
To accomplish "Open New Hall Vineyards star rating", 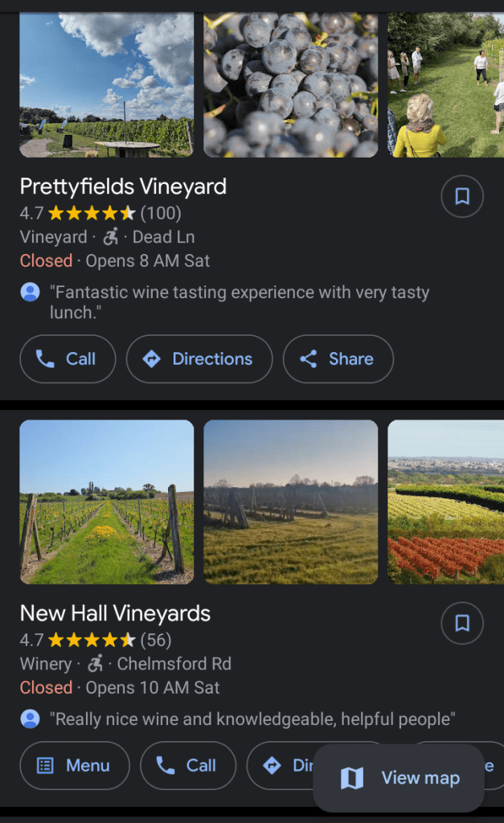I will (95, 640).
